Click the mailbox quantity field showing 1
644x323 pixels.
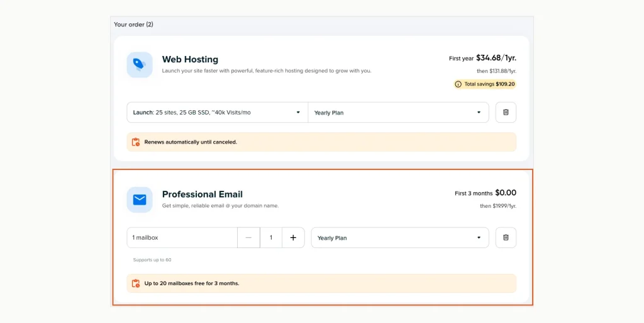(x=271, y=237)
